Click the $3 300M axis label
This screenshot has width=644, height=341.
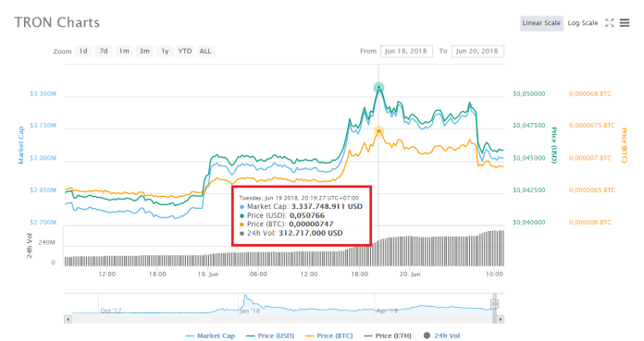[x=43, y=94]
